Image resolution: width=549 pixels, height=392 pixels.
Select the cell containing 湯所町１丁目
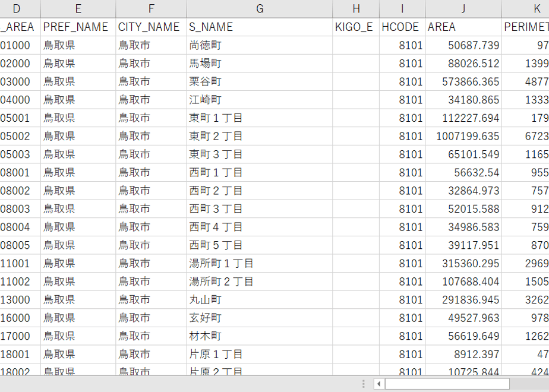(x=260, y=264)
